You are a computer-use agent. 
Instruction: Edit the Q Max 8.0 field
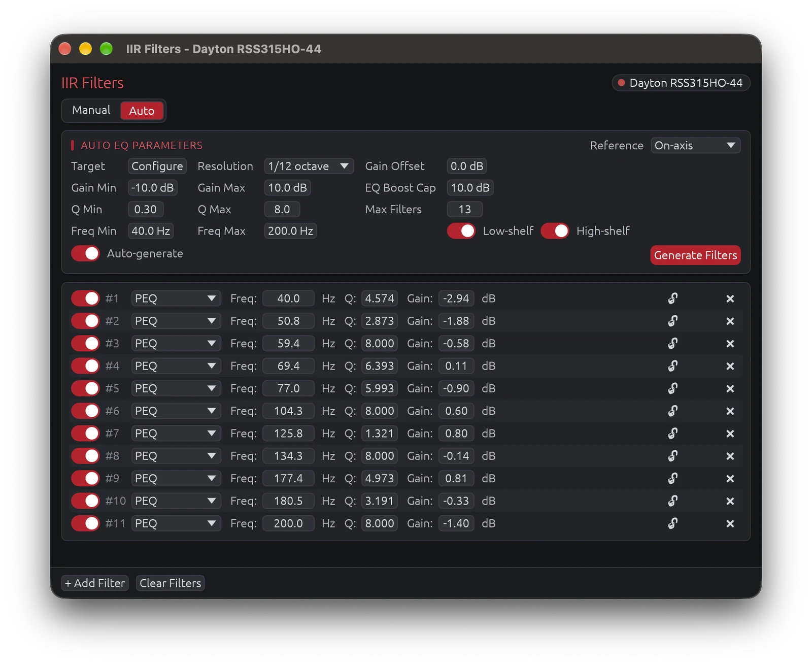[x=282, y=209]
